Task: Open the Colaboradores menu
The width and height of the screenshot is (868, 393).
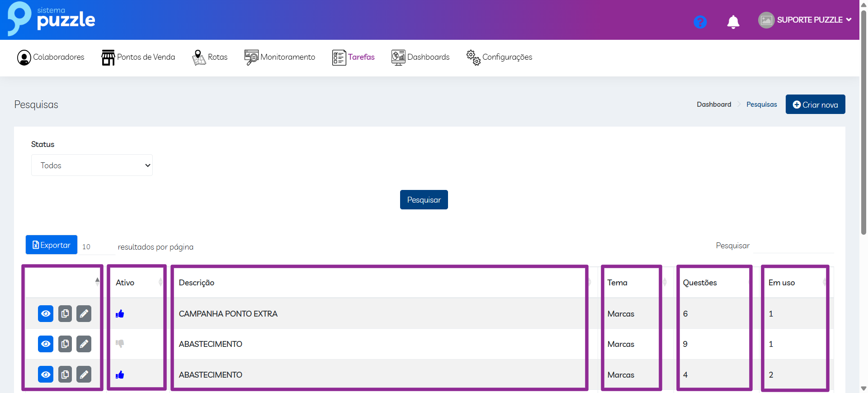Action: click(x=51, y=57)
